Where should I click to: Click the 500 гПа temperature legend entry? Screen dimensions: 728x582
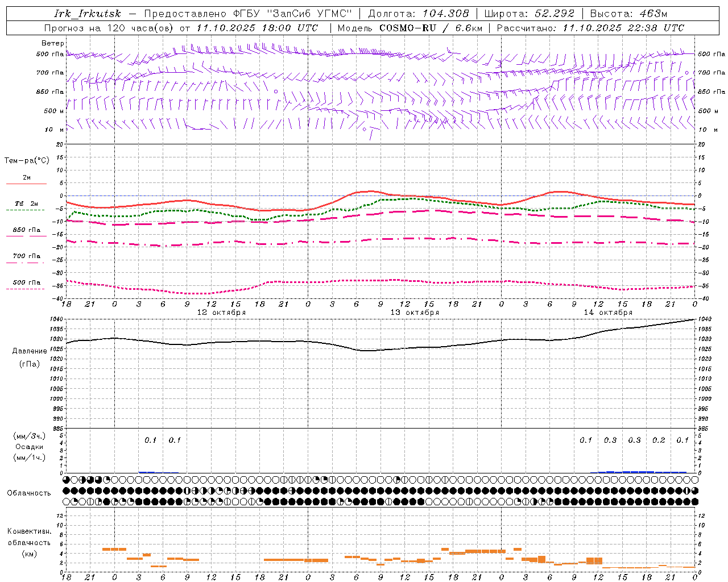tap(26, 282)
